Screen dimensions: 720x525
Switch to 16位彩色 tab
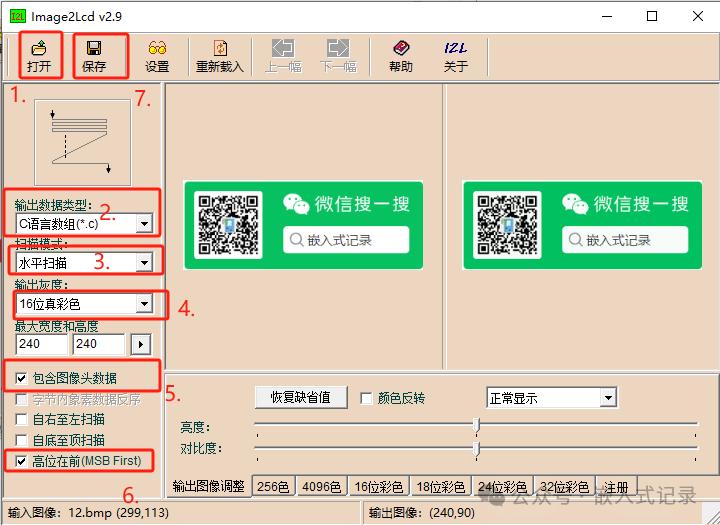(x=379, y=487)
